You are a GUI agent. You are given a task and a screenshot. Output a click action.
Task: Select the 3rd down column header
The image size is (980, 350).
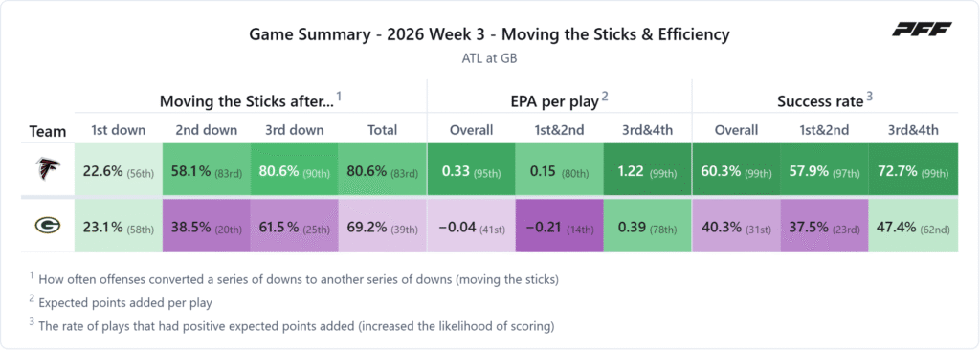295,130
